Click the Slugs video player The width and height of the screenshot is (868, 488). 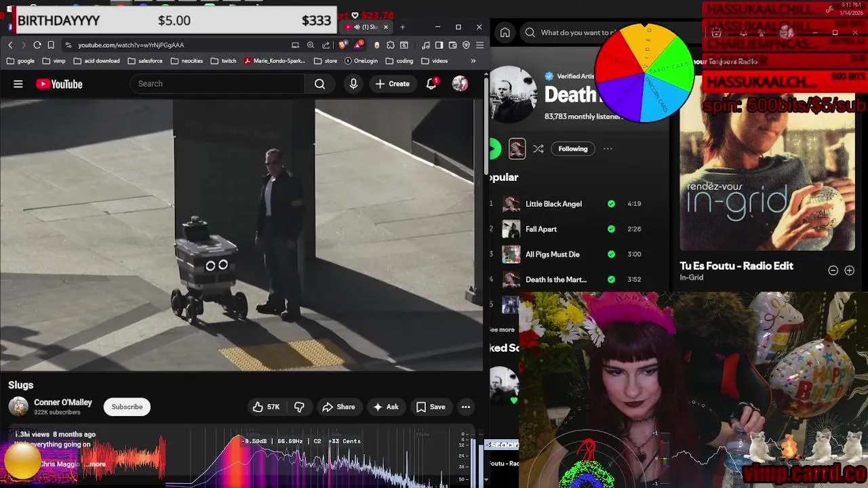click(241, 235)
